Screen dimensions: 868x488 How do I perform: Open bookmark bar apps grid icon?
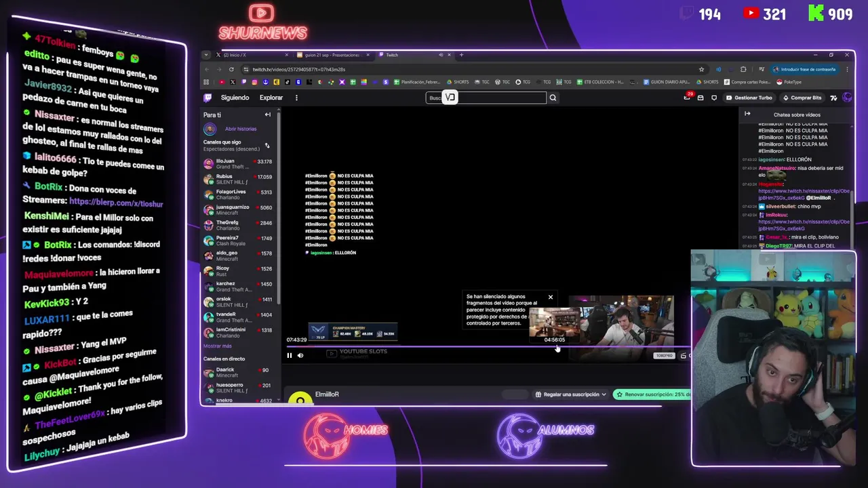(x=206, y=82)
